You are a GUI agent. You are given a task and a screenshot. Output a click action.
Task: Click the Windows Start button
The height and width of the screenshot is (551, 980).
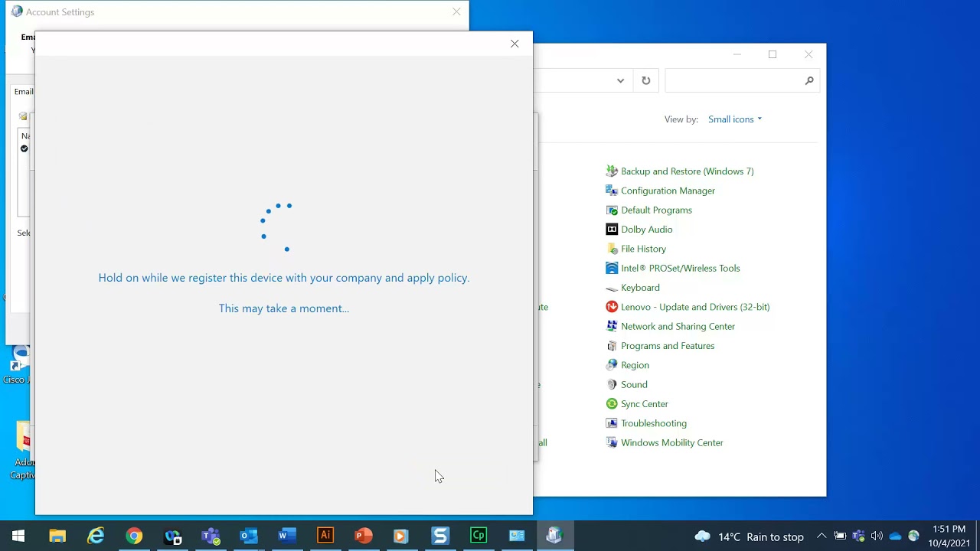(18, 536)
